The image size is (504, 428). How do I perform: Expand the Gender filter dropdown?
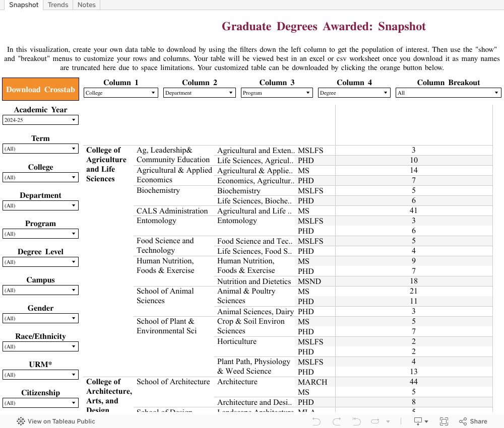[x=40, y=319]
